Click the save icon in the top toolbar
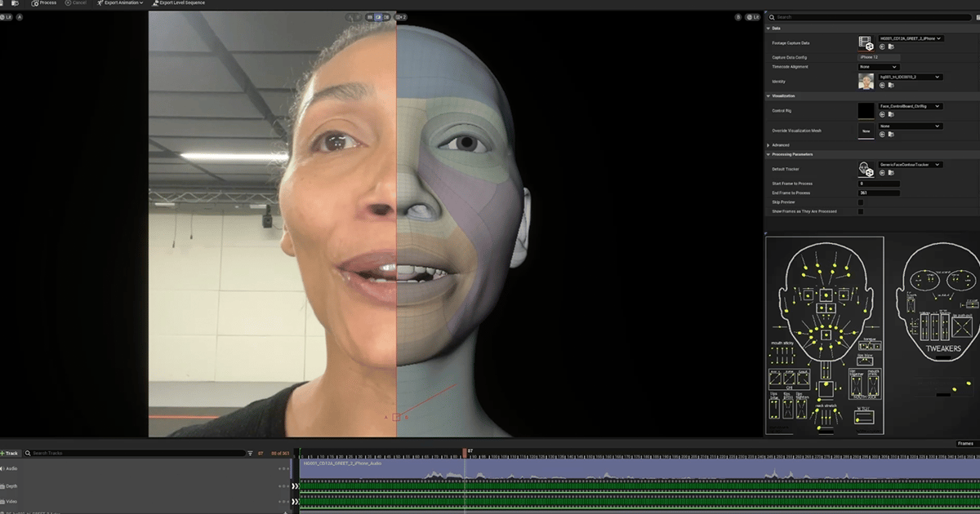 tap(3, 3)
